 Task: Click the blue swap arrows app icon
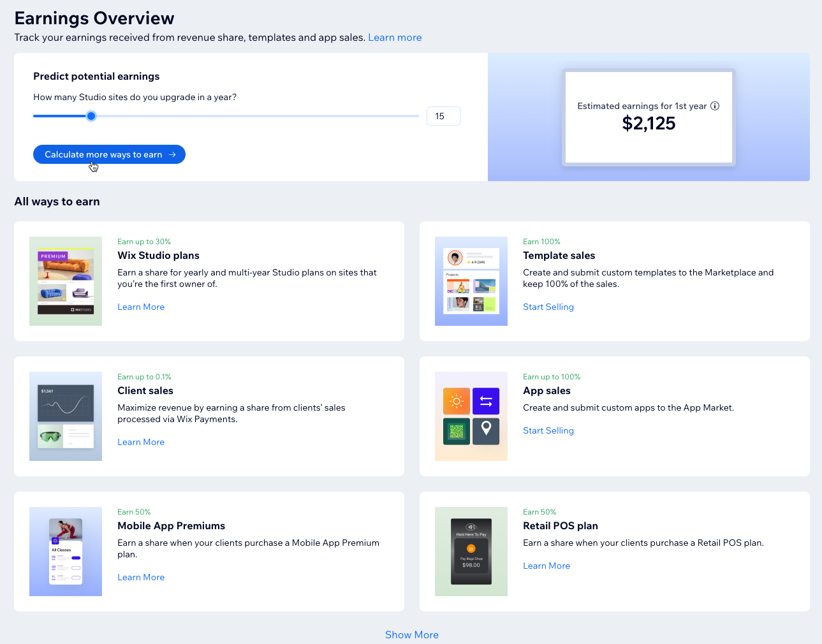(x=486, y=401)
